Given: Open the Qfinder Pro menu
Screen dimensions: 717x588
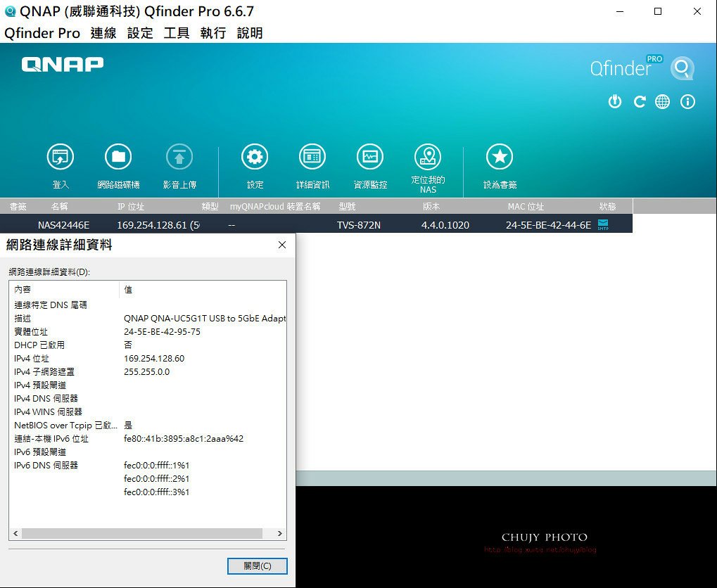Looking at the screenshot, I should tap(42, 33).
